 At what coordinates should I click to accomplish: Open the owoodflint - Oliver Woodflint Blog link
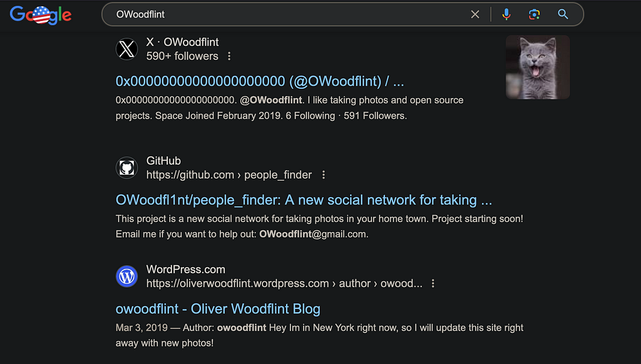(x=218, y=309)
